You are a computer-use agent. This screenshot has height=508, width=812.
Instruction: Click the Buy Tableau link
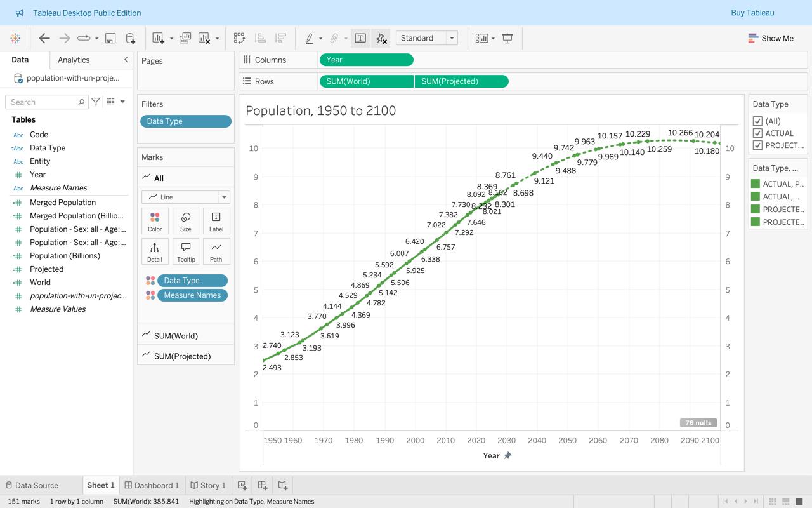point(752,13)
